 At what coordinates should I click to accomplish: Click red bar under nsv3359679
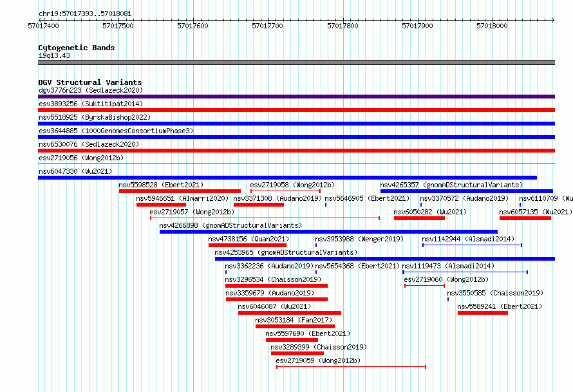click(x=277, y=299)
